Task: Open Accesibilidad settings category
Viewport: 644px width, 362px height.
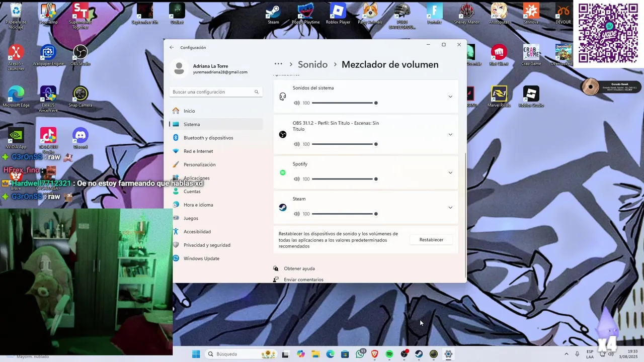Action: [x=216, y=232]
